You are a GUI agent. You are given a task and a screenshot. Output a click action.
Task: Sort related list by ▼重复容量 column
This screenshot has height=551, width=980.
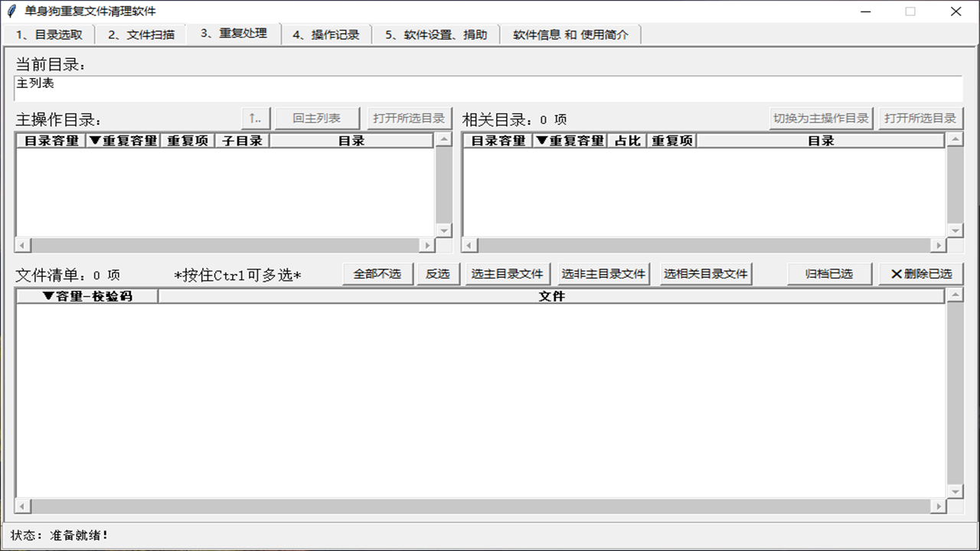[570, 141]
